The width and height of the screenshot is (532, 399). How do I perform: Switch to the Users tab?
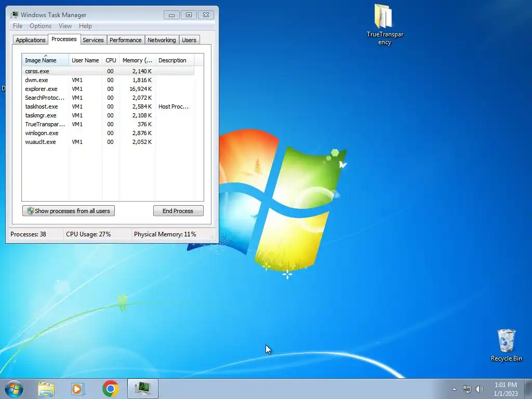189,40
